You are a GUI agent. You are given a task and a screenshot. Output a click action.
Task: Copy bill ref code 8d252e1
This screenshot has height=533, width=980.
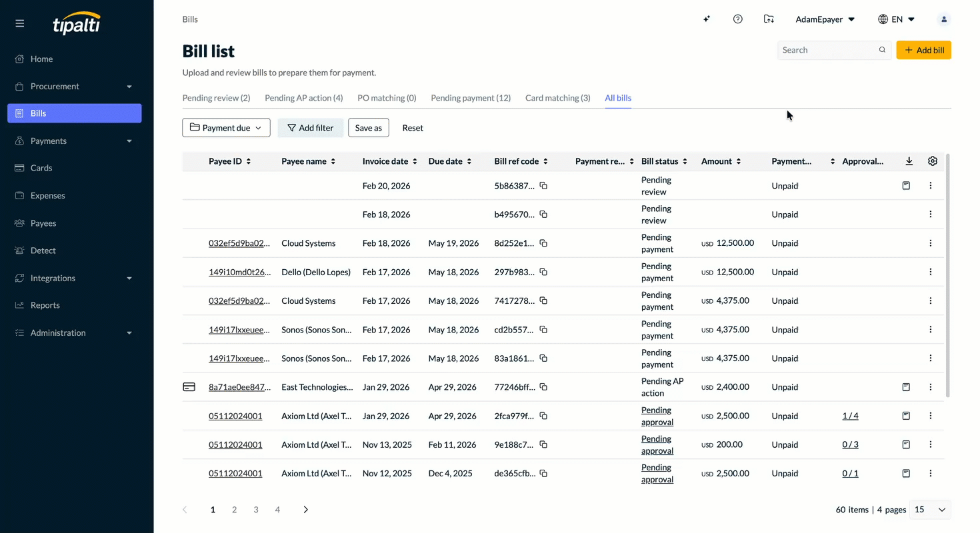tap(543, 243)
